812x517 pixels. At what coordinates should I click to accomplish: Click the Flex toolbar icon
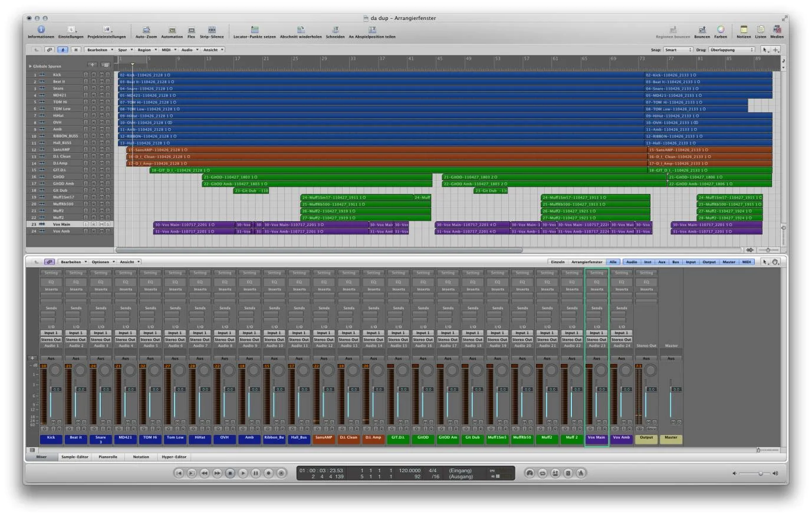pos(191,30)
